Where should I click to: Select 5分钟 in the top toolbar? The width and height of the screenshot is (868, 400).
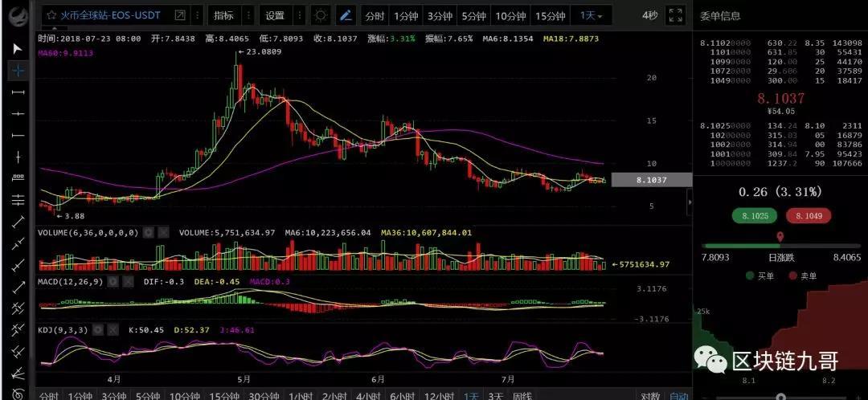[473, 16]
